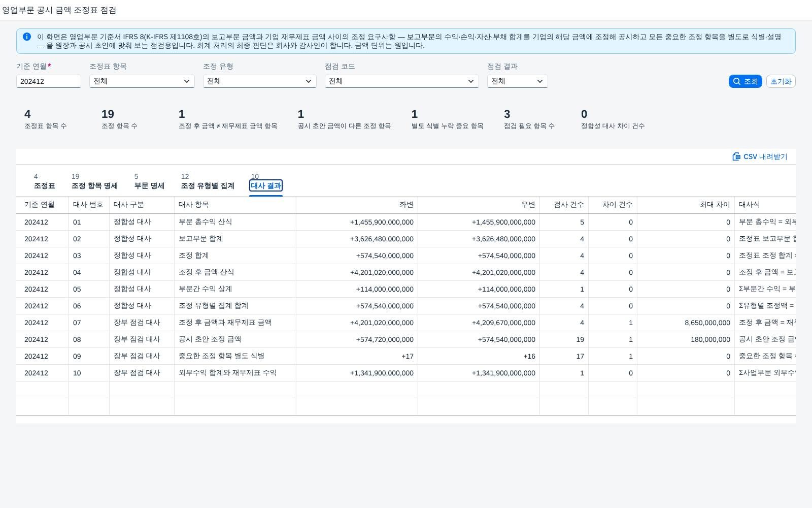This screenshot has width=812, height=508.
Task: Click the 조회 search button
Action: (745, 81)
